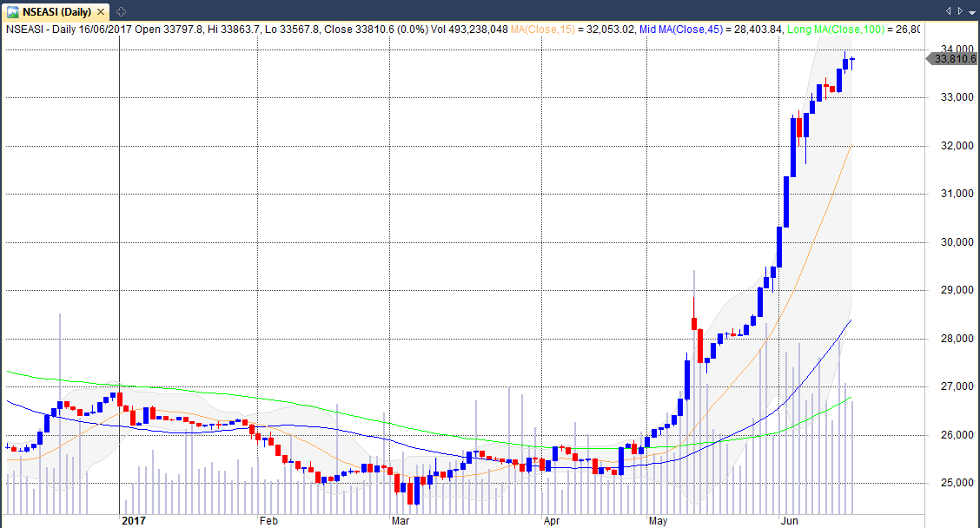The image size is (980, 528).
Task: Click the chart icon on NSEASI tab
Action: point(13,12)
